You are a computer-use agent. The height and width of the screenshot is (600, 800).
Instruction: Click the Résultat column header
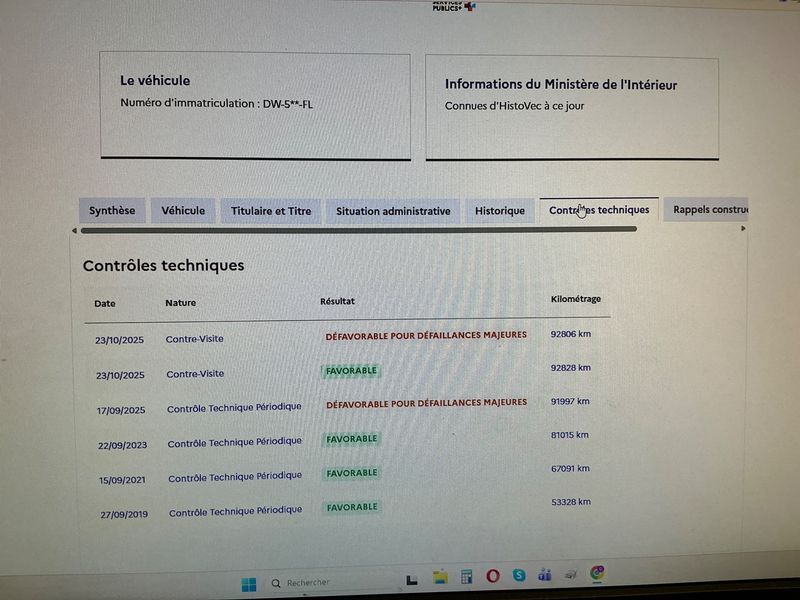pyautogui.click(x=337, y=301)
